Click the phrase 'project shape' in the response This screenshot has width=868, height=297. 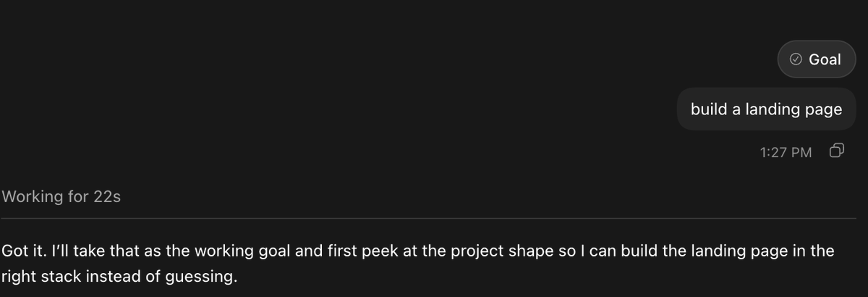495,251
